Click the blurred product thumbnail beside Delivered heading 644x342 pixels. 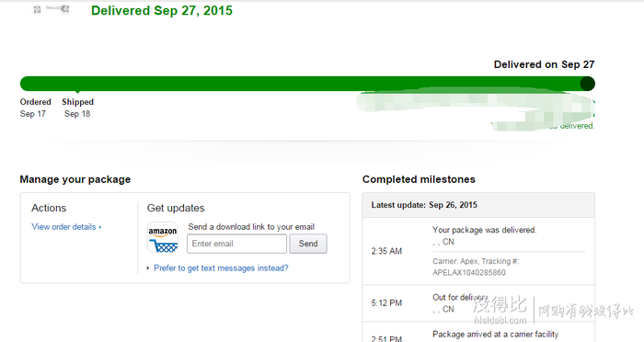[52, 9]
